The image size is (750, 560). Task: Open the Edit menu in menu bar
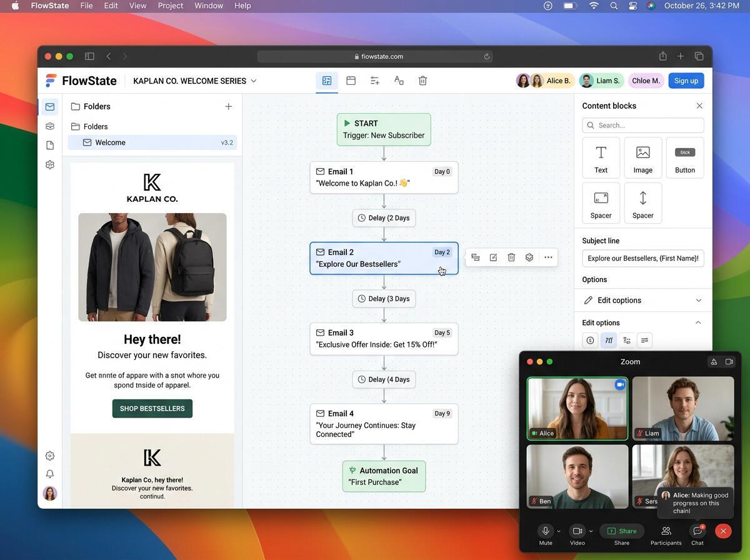point(111,6)
